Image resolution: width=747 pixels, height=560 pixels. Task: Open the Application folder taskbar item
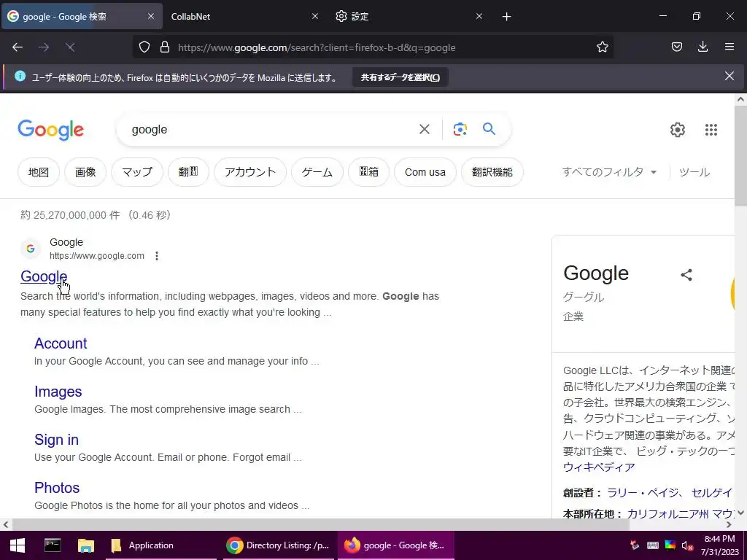tap(161, 545)
